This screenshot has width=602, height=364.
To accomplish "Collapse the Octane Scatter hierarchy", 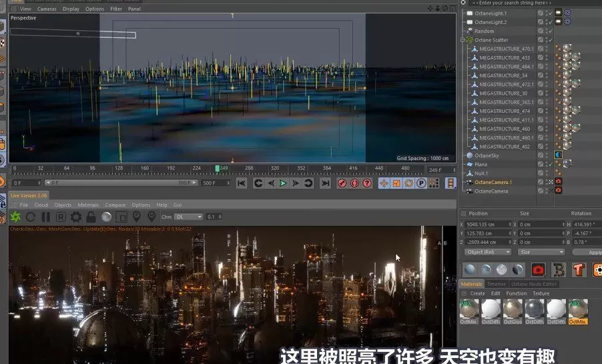I will (x=463, y=40).
